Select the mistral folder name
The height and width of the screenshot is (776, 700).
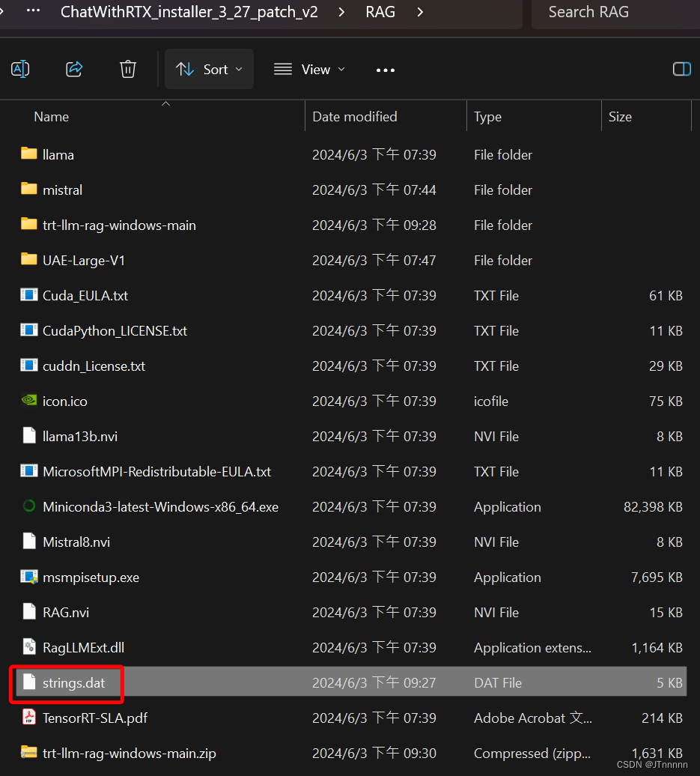point(62,190)
